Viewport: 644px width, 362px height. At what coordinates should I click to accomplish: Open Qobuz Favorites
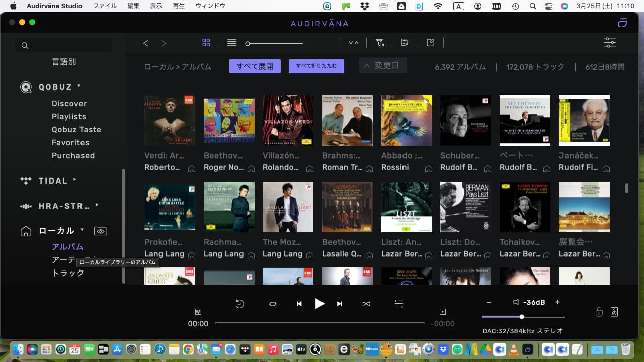70,142
